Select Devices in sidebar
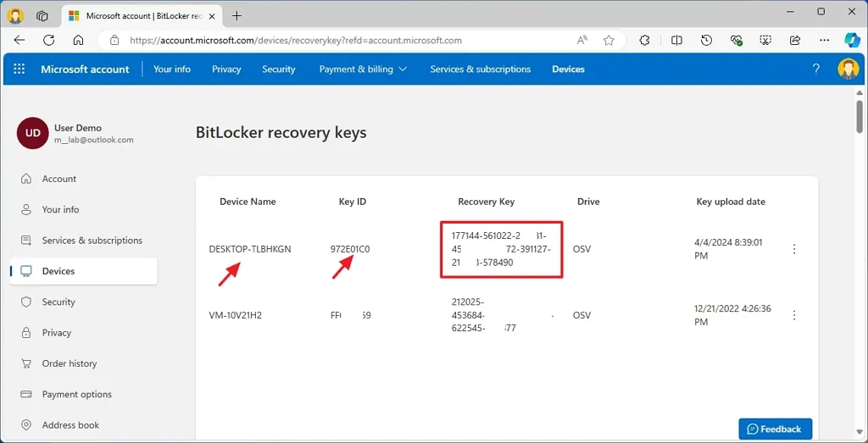This screenshot has width=868, height=443. pyautogui.click(x=84, y=271)
